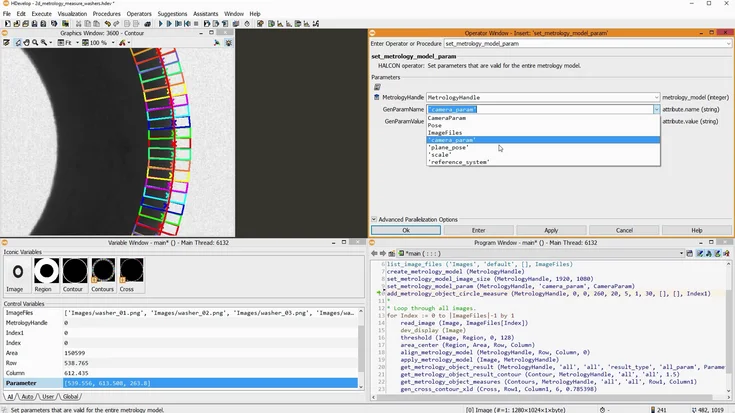
Task: Click the Undo arrow in main toolbar
Action: point(107,24)
